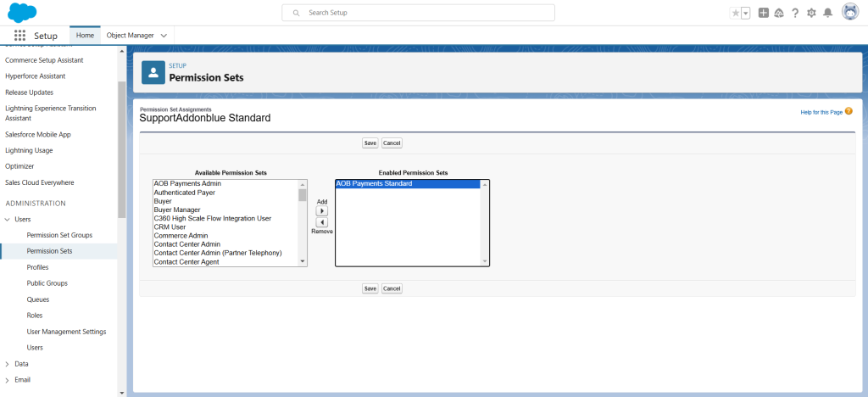Viewport: 868px width, 397px height.
Task: Click the Available list scroll-down arrow
Action: (303, 261)
